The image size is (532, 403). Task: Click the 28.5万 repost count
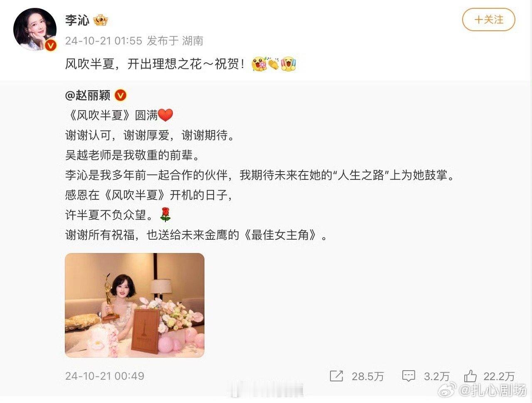coord(367,376)
